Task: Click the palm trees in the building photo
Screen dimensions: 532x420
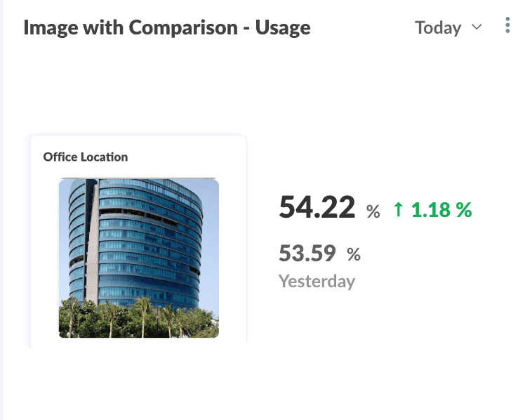Action: tap(139, 318)
